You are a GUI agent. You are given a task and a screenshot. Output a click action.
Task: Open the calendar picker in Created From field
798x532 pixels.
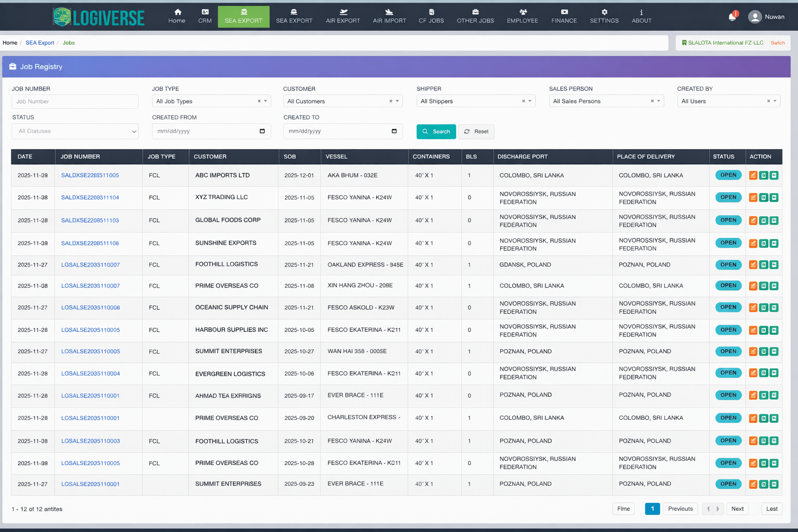pos(262,131)
